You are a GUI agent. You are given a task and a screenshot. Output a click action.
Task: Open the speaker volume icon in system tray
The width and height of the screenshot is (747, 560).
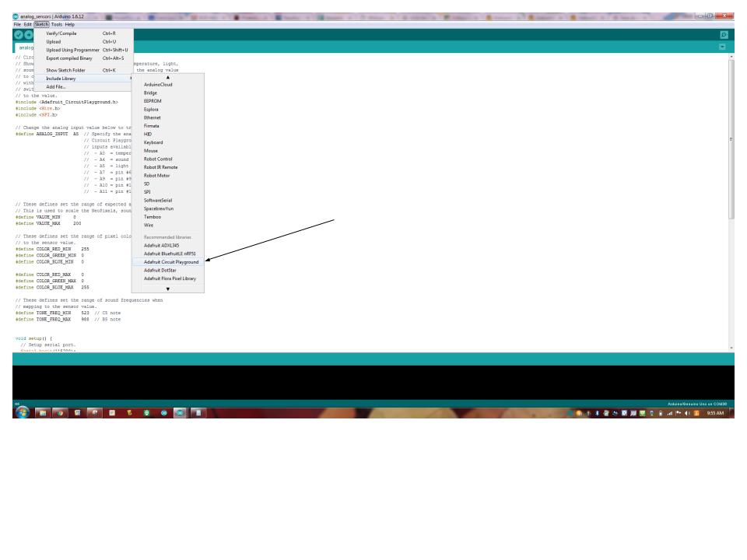(687, 415)
